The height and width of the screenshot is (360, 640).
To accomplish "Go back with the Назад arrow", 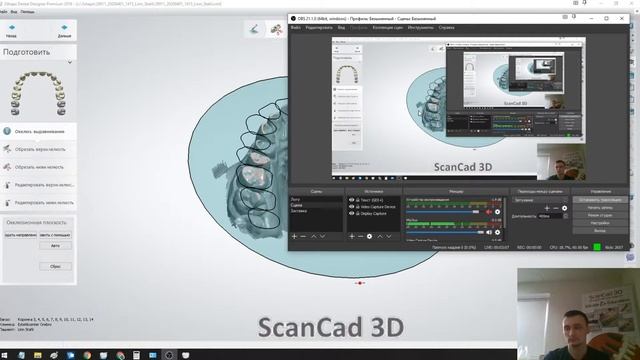I will (11, 31).
